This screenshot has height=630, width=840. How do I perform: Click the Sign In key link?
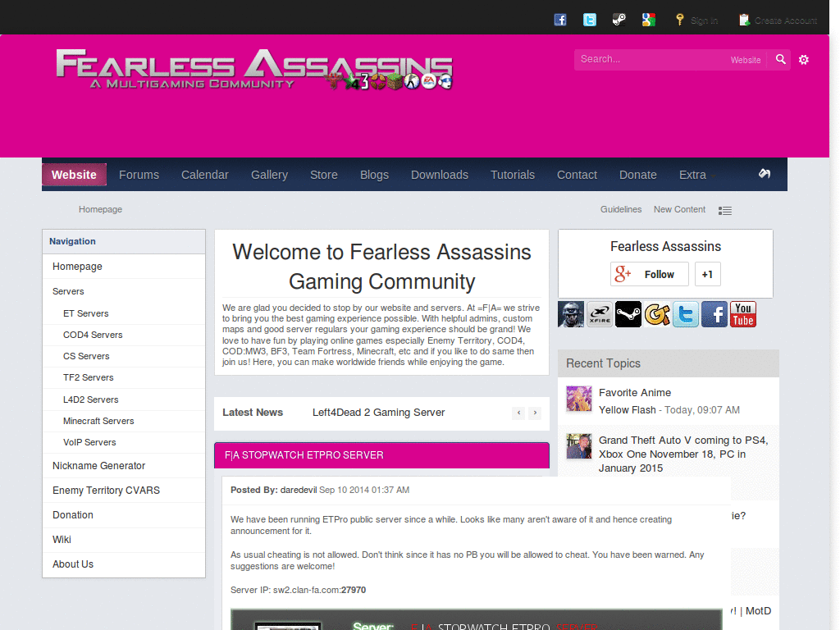[x=696, y=21]
